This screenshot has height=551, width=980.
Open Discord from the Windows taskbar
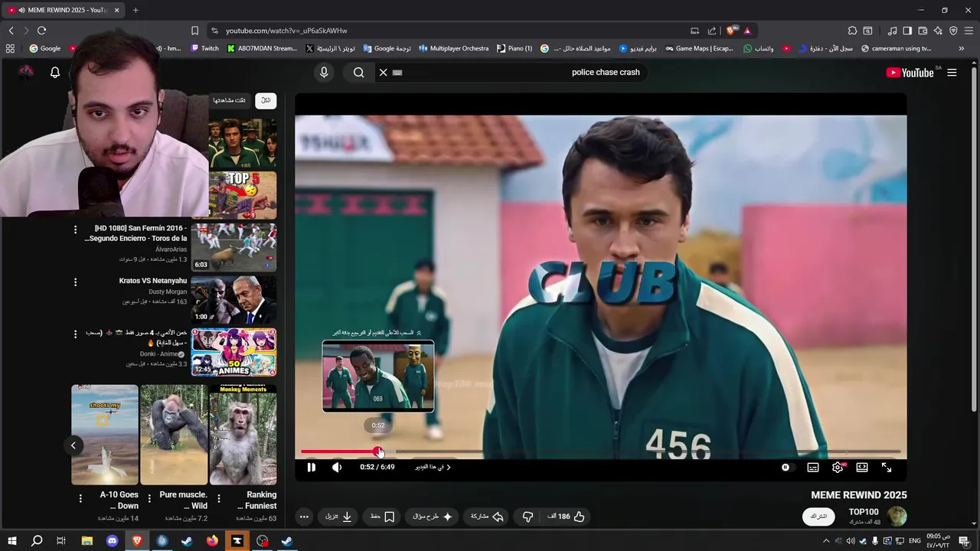(x=113, y=541)
